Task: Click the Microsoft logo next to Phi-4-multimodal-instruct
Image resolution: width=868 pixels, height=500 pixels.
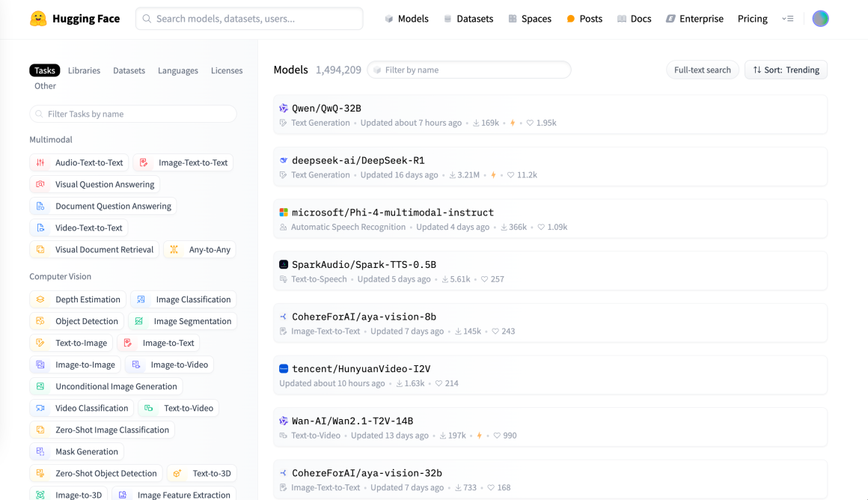Action: [284, 213]
